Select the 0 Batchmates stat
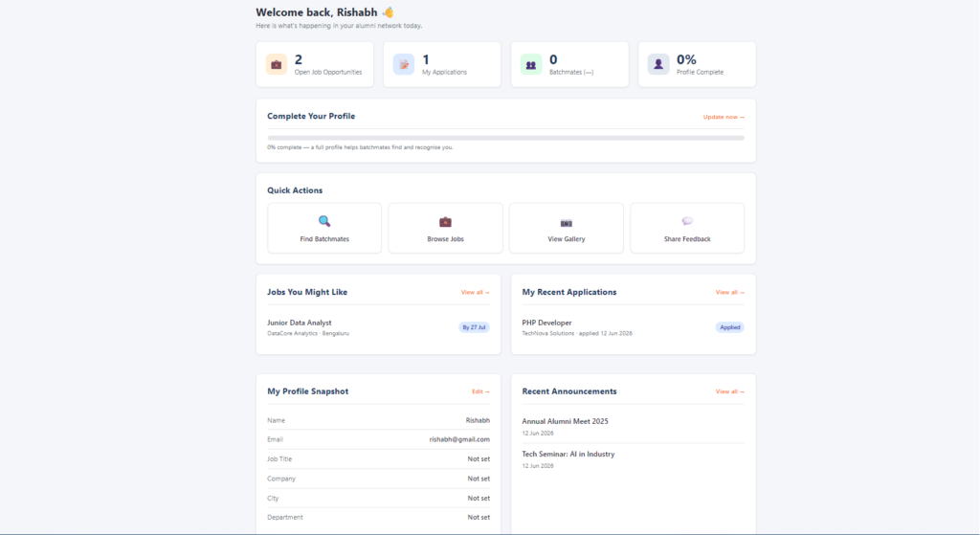 tap(569, 64)
